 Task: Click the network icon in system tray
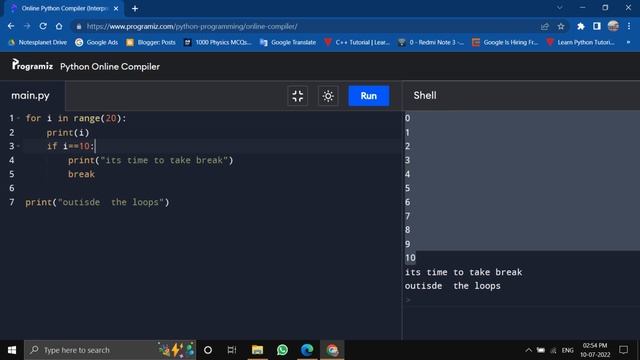click(553, 351)
